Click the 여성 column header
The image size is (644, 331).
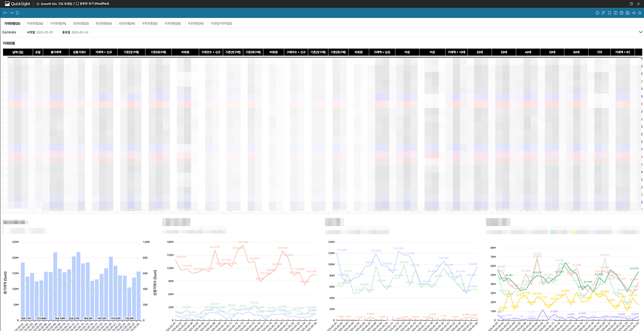[407, 52]
